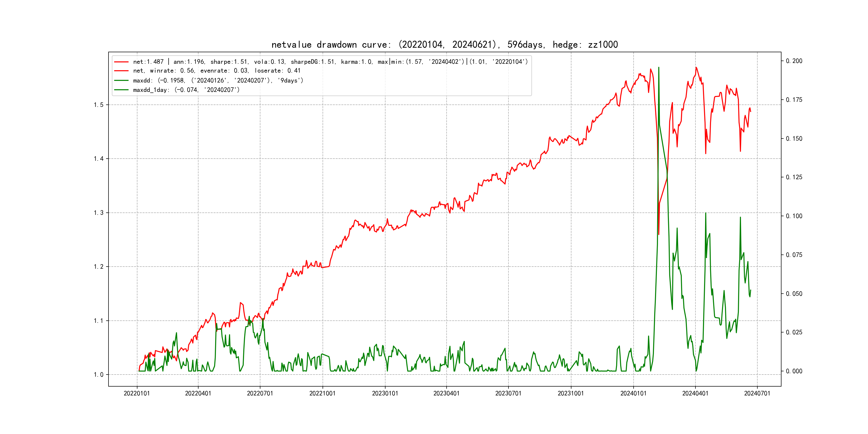This screenshot has width=868, height=434.
Task: Select the maxdd_1day -0.074 legend text
Action: tap(186, 90)
